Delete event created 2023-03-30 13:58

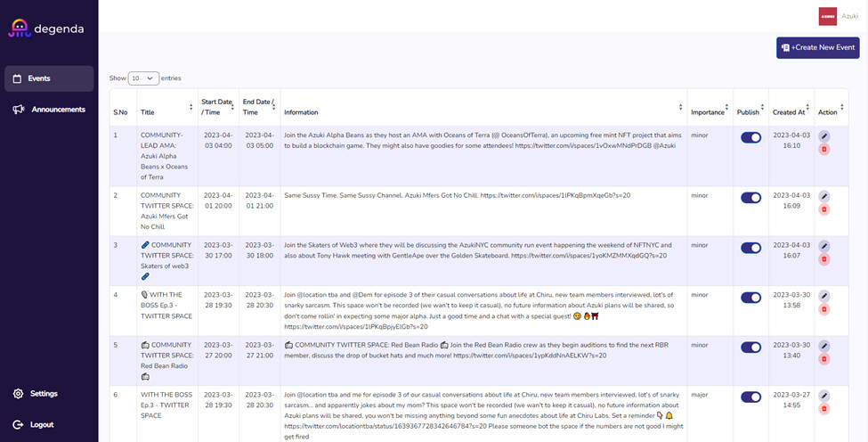(824, 309)
